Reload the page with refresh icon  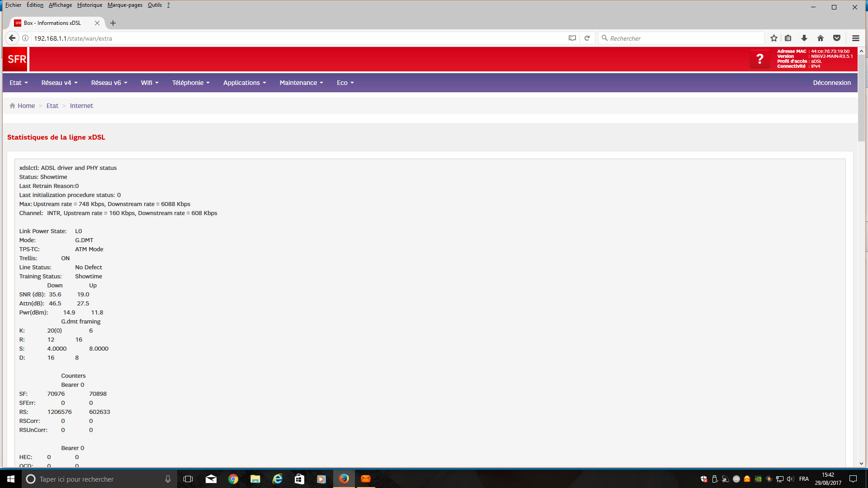(587, 38)
